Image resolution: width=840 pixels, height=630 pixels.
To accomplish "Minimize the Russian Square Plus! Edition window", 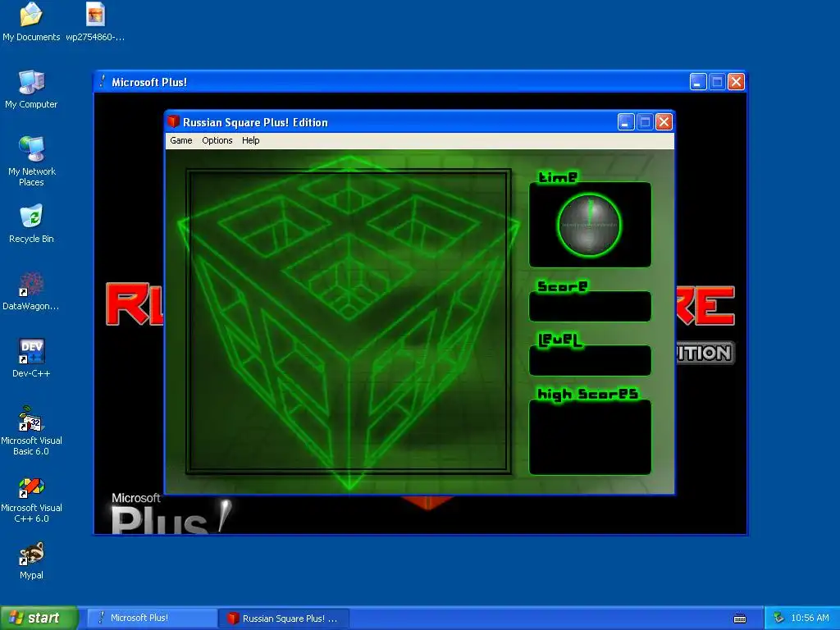I will [x=626, y=122].
